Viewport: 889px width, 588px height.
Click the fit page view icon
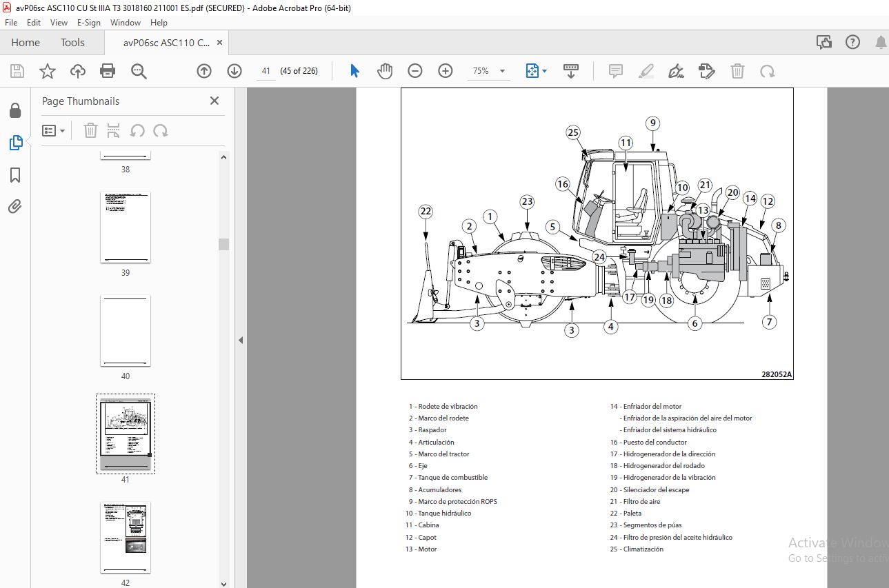(532, 71)
